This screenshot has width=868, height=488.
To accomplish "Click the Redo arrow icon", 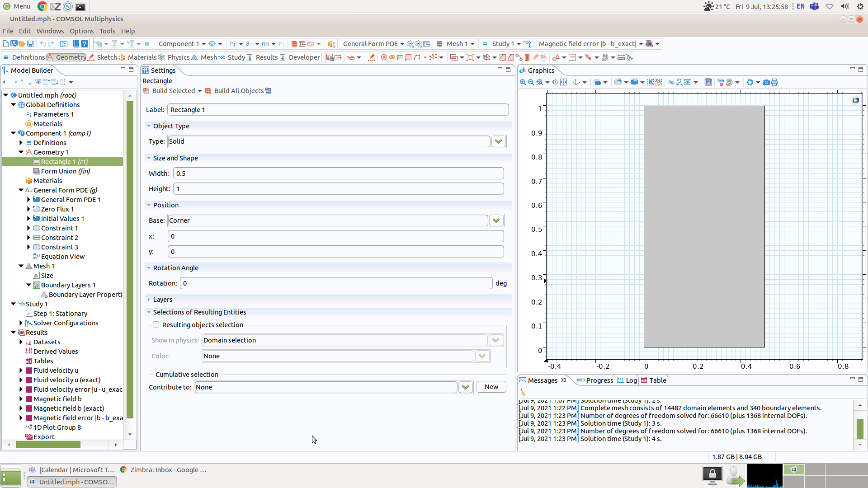I will point(51,44).
